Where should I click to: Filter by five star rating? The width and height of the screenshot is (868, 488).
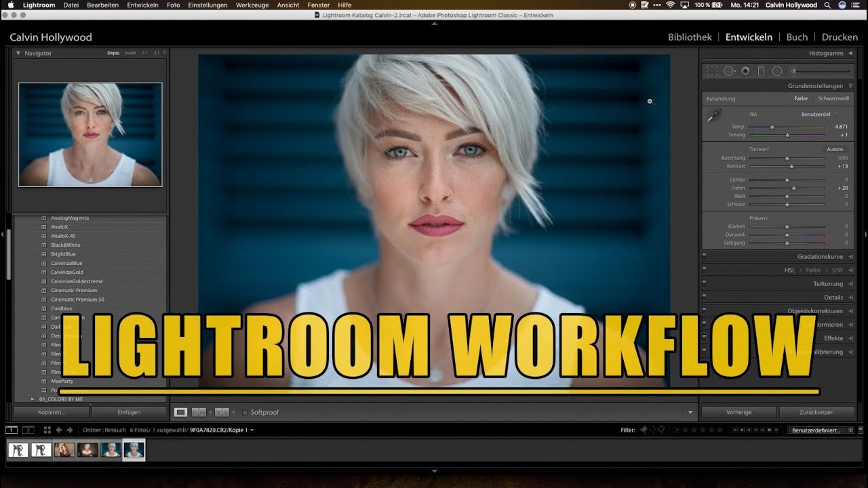coord(720,430)
